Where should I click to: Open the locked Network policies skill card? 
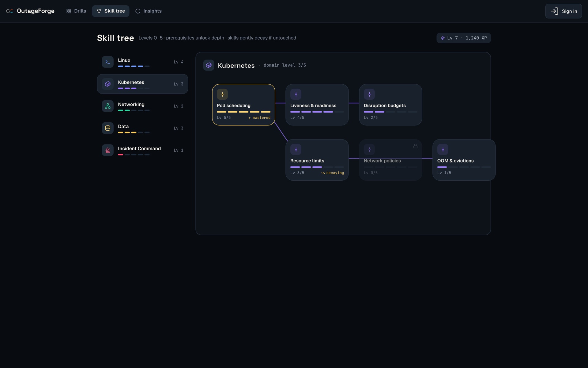(390, 160)
